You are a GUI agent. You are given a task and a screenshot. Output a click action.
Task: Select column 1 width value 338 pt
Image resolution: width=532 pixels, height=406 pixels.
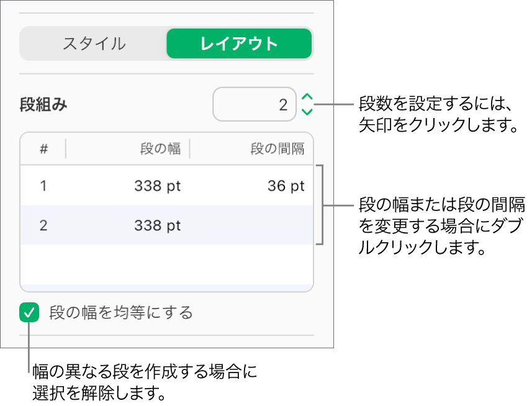(x=156, y=185)
